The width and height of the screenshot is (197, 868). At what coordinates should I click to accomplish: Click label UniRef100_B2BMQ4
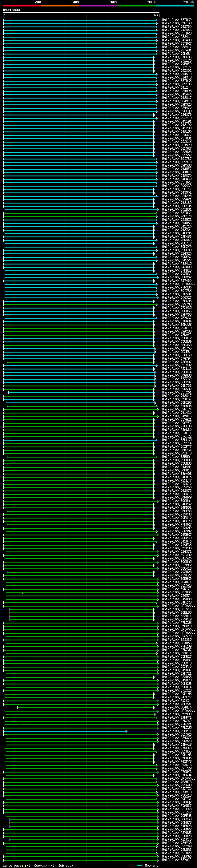177,457
